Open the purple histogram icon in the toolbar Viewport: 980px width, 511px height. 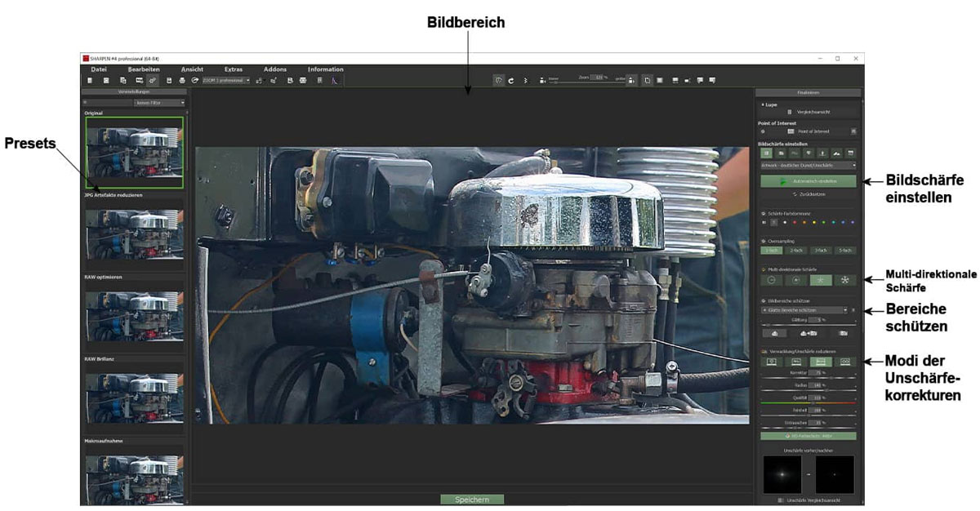click(x=334, y=81)
